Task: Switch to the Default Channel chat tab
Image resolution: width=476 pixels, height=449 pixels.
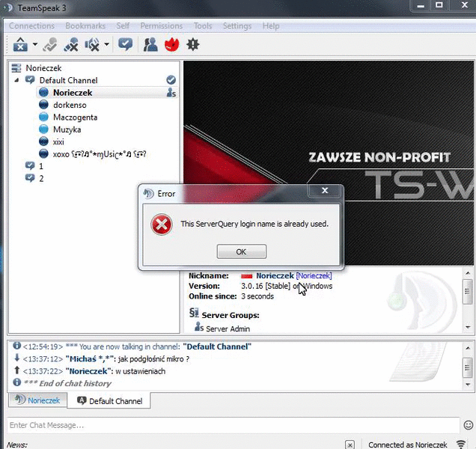Action: pos(109,400)
